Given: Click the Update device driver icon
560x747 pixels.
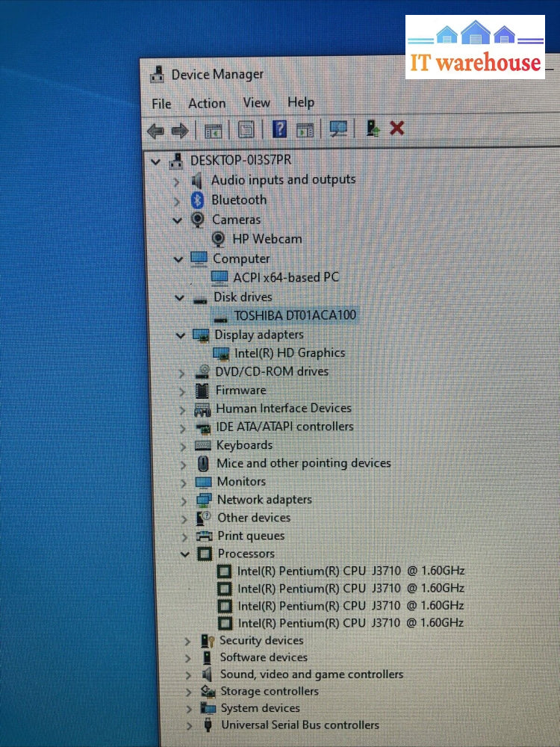Looking at the screenshot, I should [x=373, y=128].
